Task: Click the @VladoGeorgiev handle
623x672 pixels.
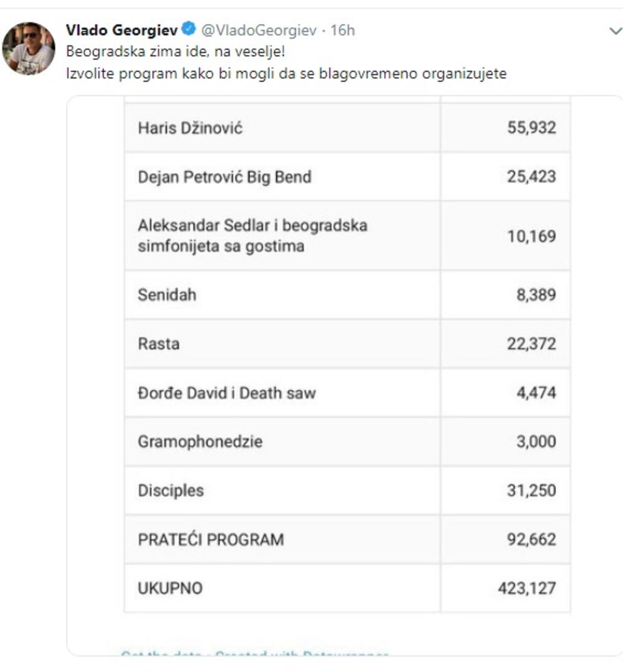Action: [x=259, y=30]
